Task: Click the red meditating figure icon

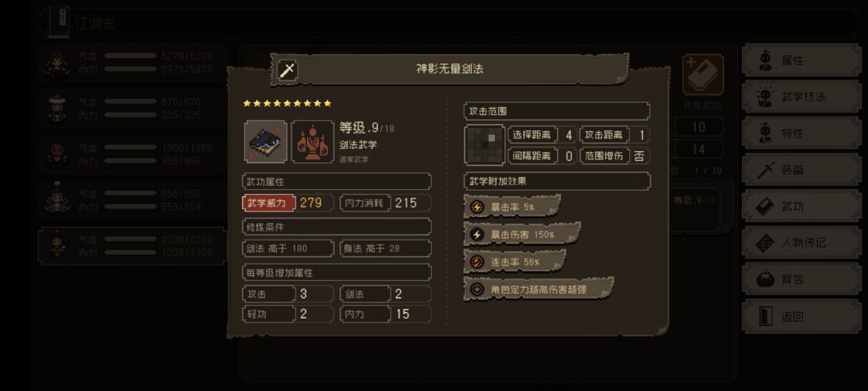Action: pyautogui.click(x=313, y=142)
